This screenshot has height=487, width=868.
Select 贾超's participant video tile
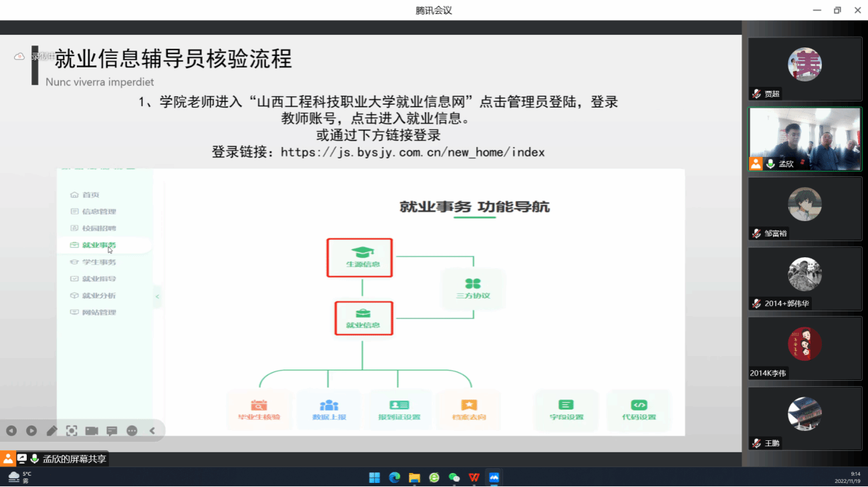coord(804,68)
